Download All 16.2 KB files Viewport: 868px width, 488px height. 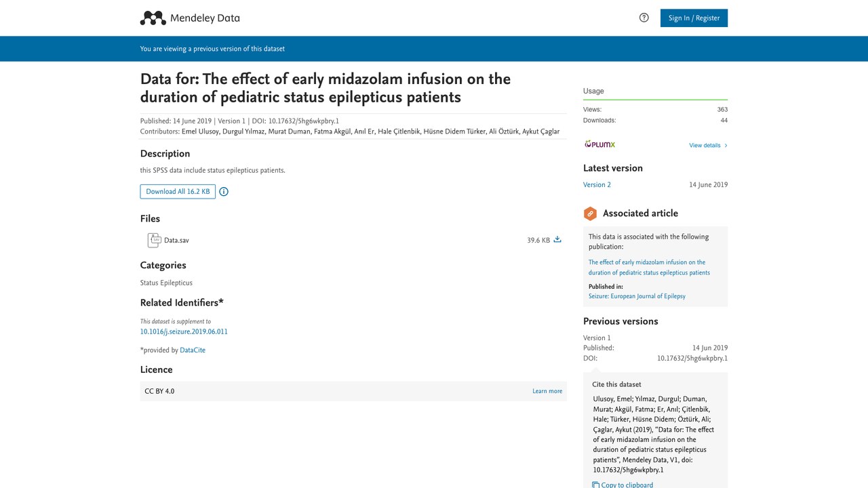pyautogui.click(x=178, y=192)
